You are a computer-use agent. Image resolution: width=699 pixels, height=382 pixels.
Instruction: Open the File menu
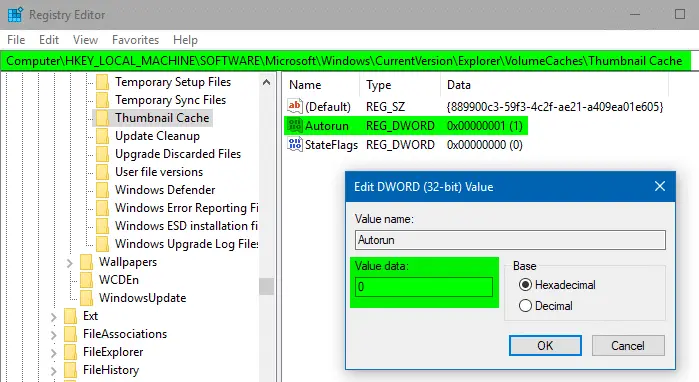(x=16, y=40)
